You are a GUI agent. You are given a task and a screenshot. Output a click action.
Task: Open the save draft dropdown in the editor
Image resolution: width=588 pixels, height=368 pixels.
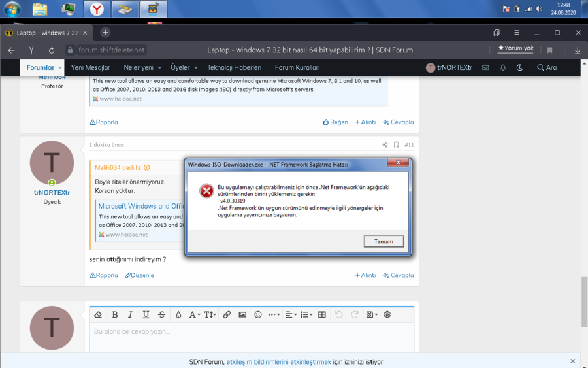point(372,315)
